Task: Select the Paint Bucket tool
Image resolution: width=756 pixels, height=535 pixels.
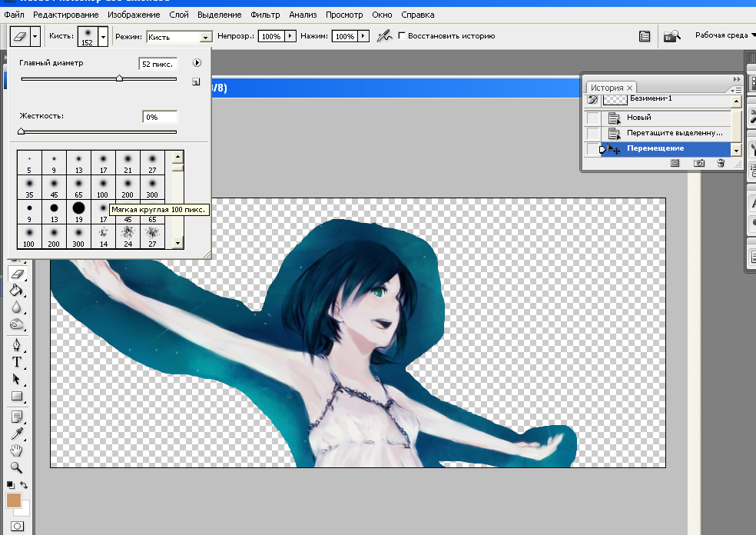Action: 16,291
